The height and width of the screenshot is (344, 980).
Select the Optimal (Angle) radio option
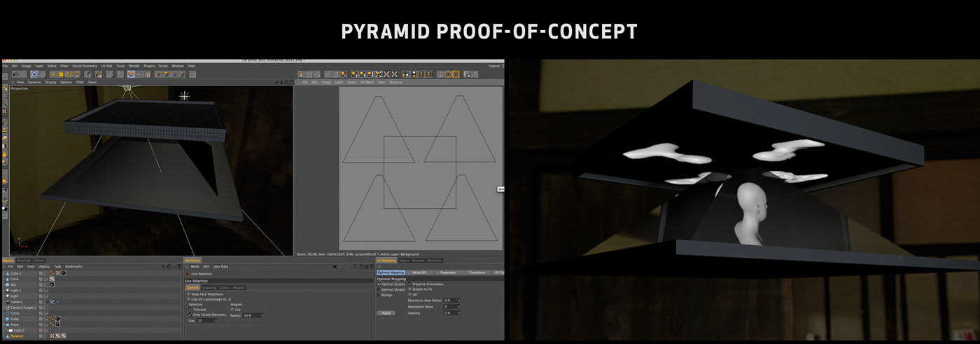click(379, 289)
